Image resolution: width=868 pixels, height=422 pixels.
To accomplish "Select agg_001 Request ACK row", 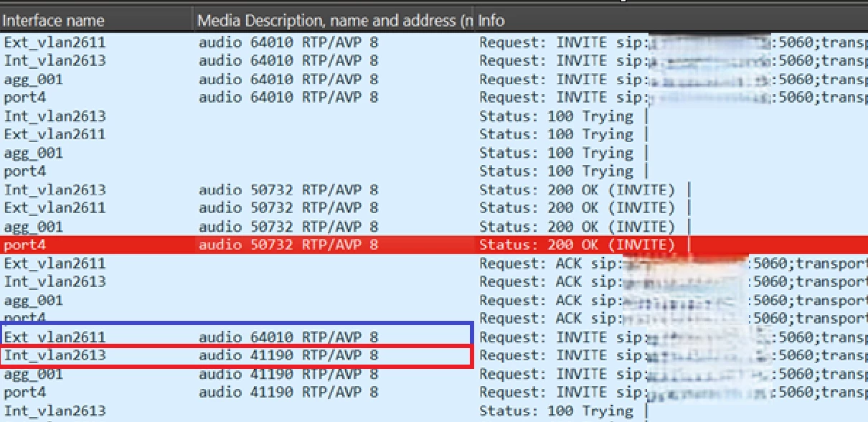I will click(434, 301).
